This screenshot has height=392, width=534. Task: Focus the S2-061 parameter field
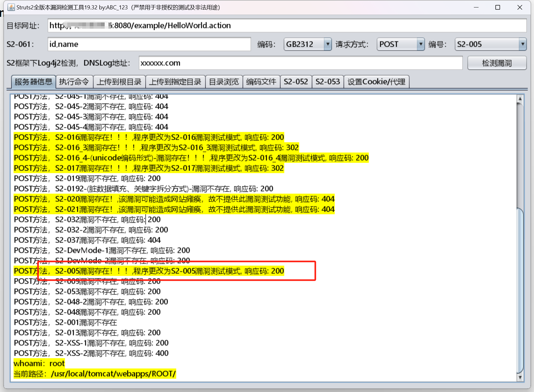[149, 44]
